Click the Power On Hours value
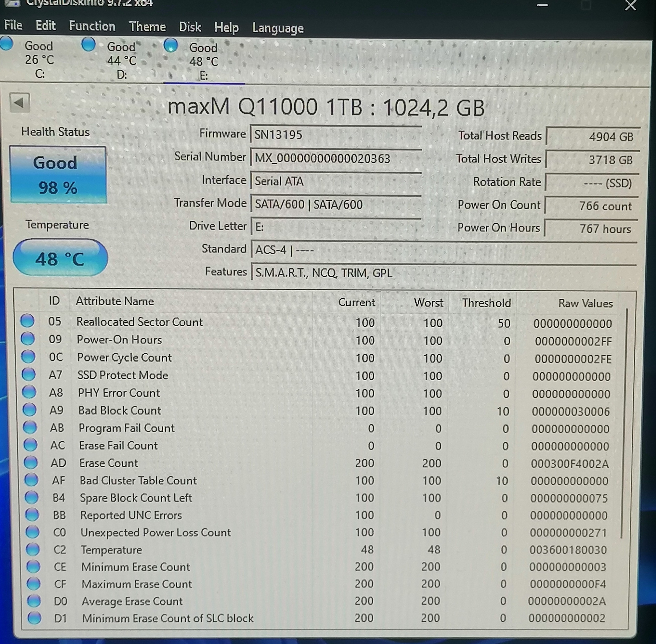The height and width of the screenshot is (644, 656). 591,229
